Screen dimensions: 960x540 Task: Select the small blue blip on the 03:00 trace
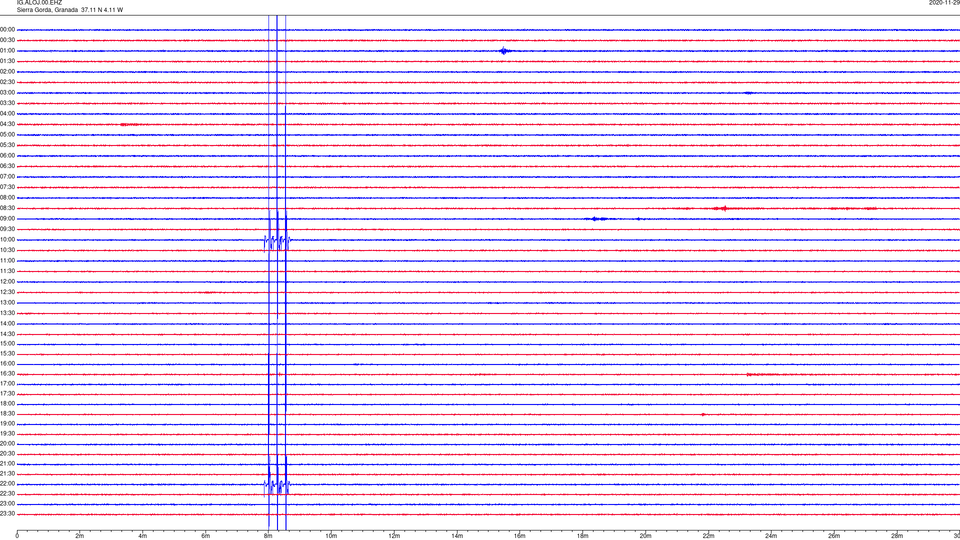click(748, 93)
